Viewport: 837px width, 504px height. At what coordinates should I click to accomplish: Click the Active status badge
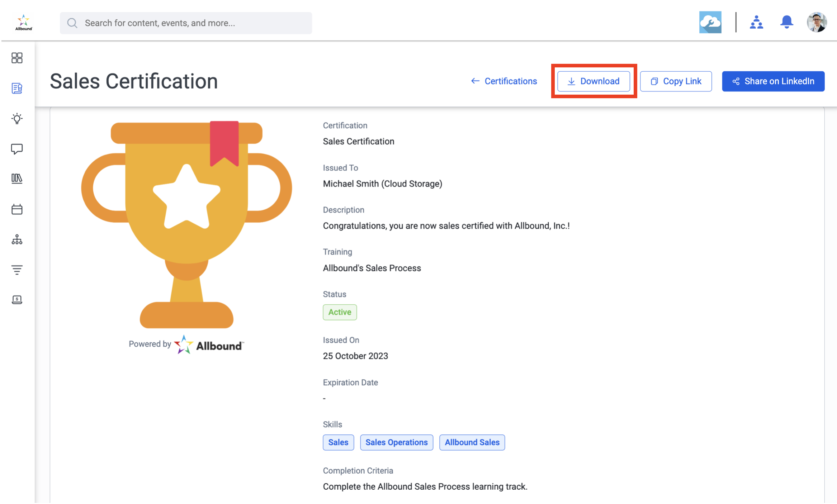pyautogui.click(x=340, y=312)
